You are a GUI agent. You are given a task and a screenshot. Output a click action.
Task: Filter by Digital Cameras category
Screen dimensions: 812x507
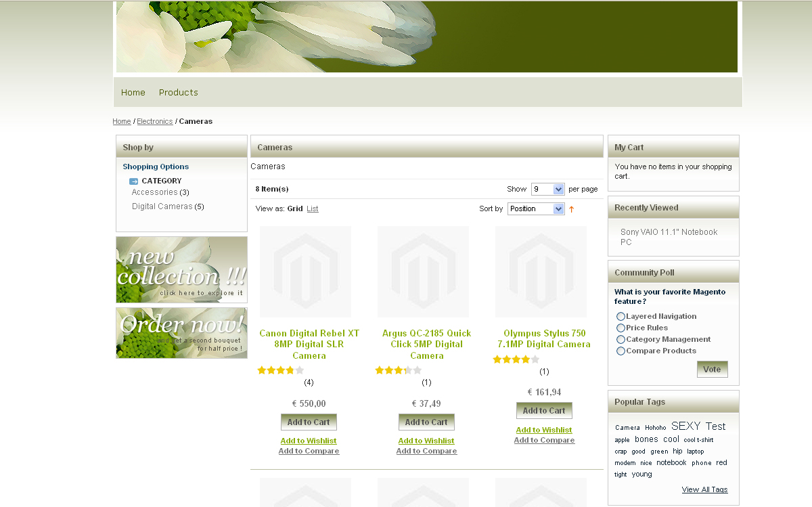(162, 206)
